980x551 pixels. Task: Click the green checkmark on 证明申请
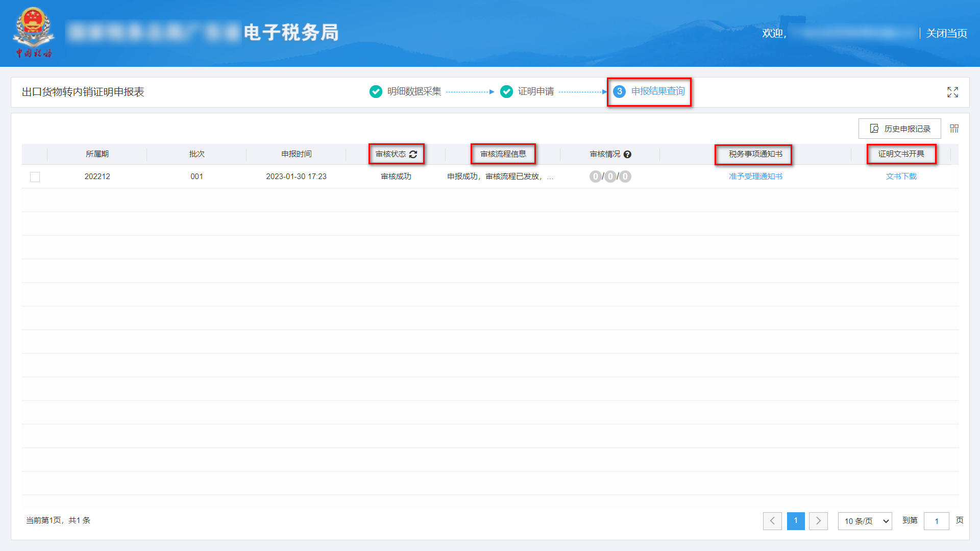(x=506, y=92)
